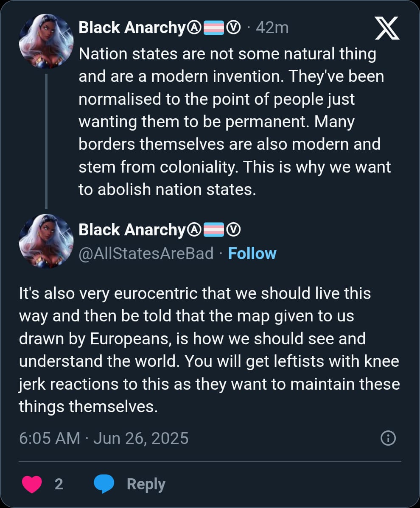The width and height of the screenshot is (420, 508).
Task: Open the parent tweet's author avatar
Action: (x=46, y=42)
